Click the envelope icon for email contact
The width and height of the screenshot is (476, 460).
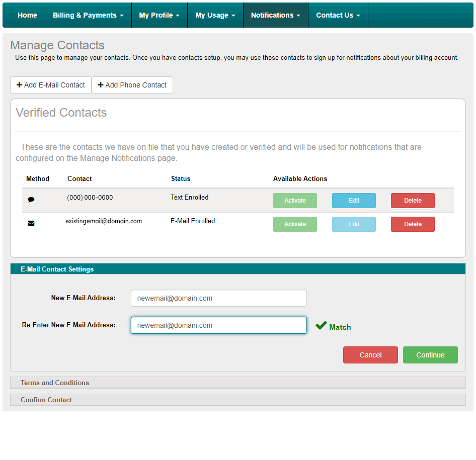point(31,223)
